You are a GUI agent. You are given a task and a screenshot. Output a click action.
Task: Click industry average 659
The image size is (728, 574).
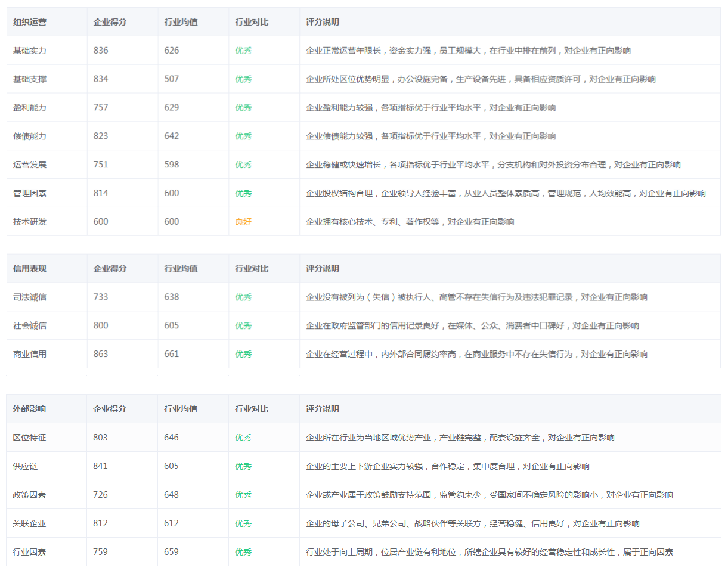click(x=171, y=553)
